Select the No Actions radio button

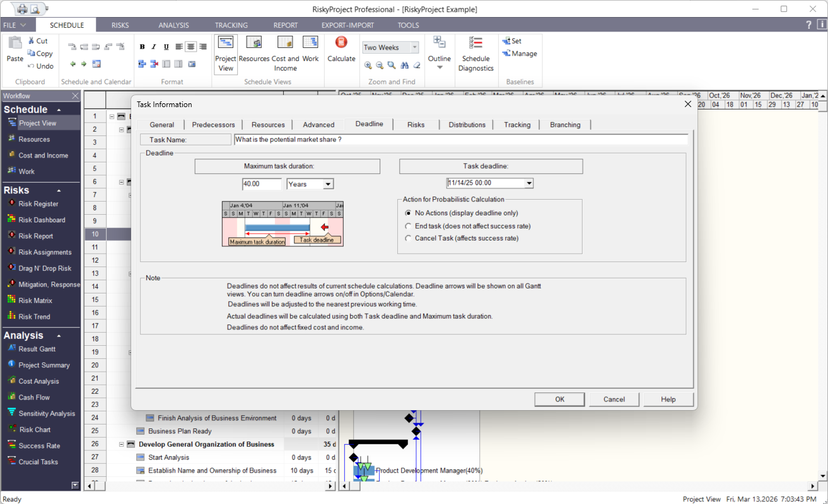click(408, 213)
